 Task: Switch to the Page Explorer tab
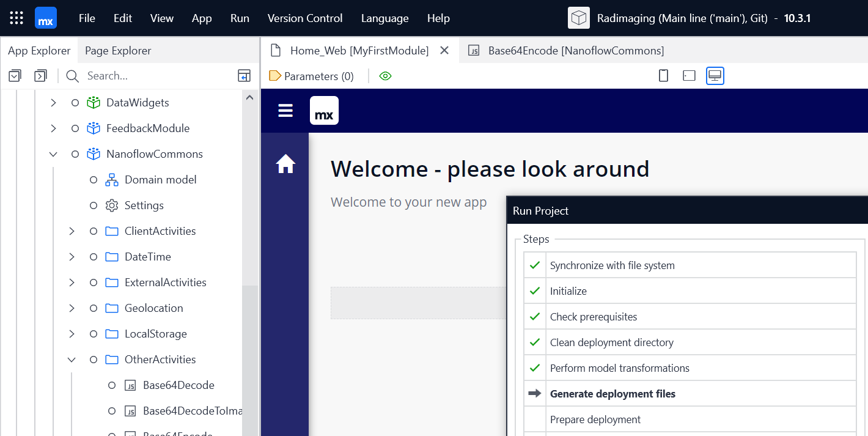tap(118, 51)
